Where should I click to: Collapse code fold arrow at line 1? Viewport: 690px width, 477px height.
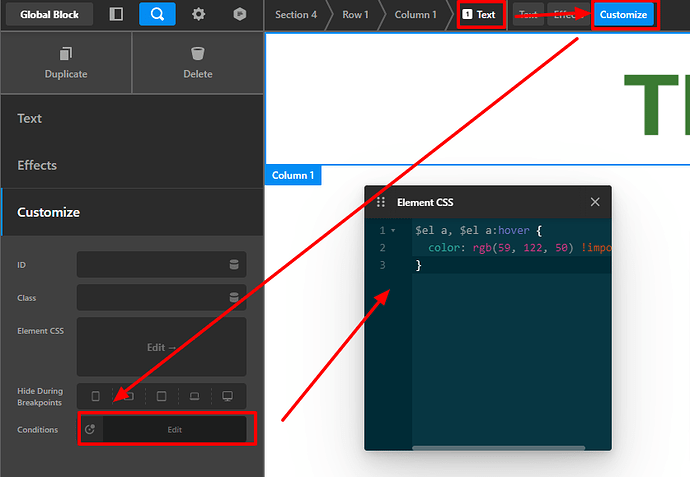click(x=393, y=231)
